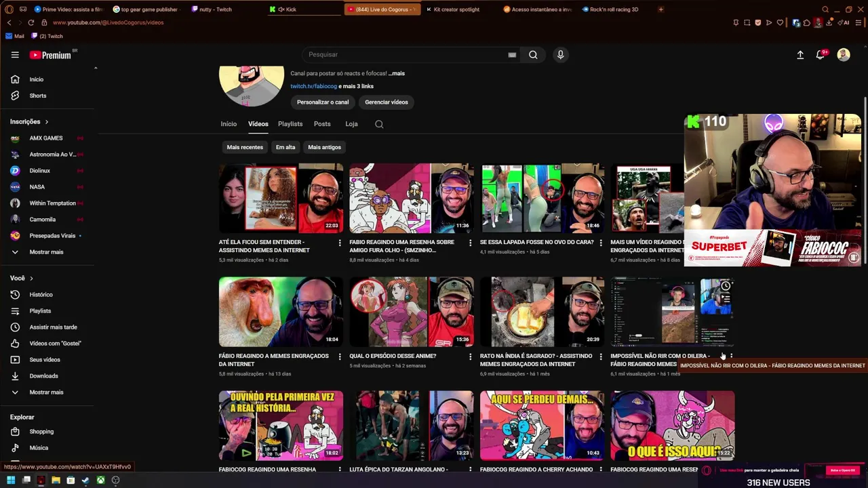This screenshot has height=488, width=868.
Task: Sort videos by Mais antigos
Action: (324, 147)
